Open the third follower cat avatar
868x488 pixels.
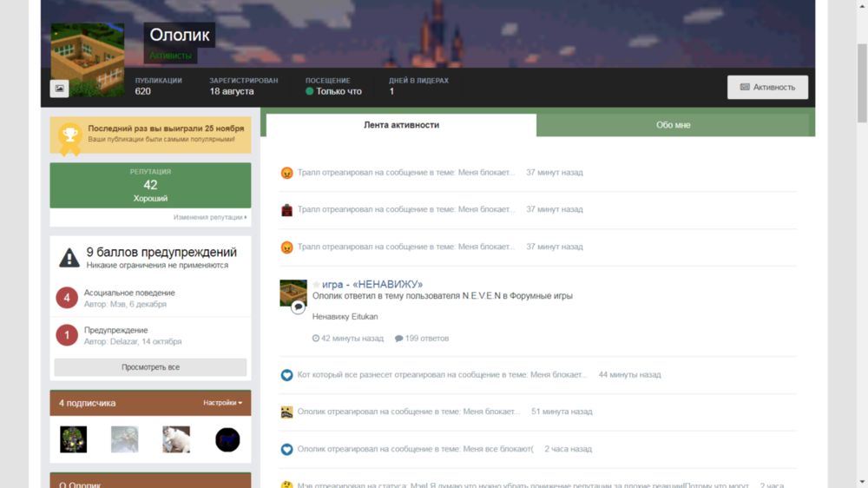coord(176,440)
